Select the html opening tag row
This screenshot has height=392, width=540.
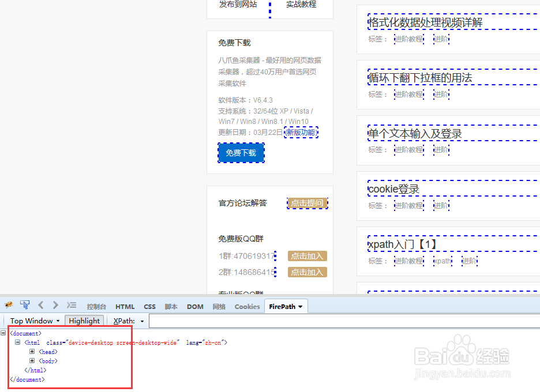pos(126,342)
